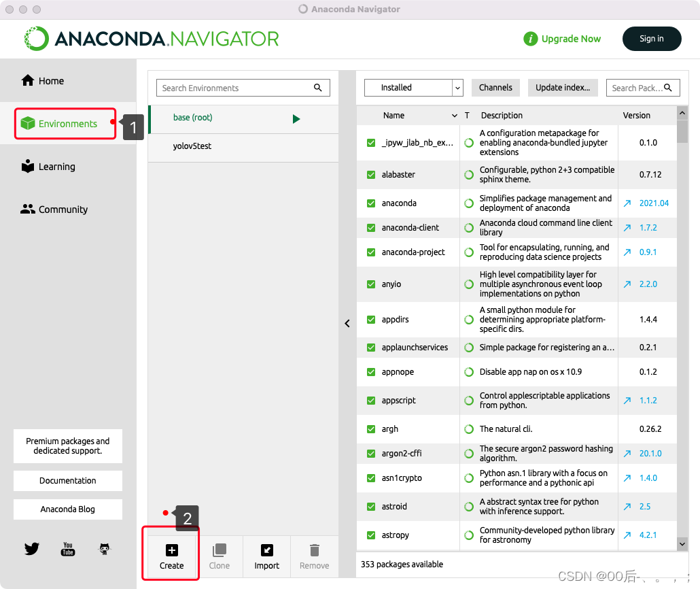Click the upgrade arrow for anaconda-client
The height and width of the screenshot is (589, 700).
pyautogui.click(x=627, y=228)
